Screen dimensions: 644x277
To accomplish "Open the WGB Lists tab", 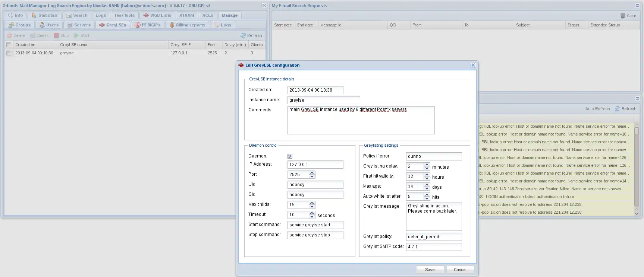I will coord(157,15).
